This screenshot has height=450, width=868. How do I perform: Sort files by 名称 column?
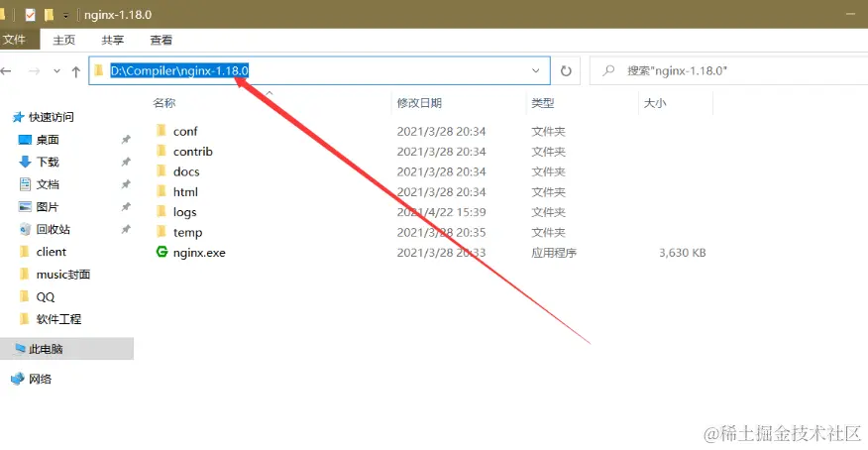tap(164, 103)
